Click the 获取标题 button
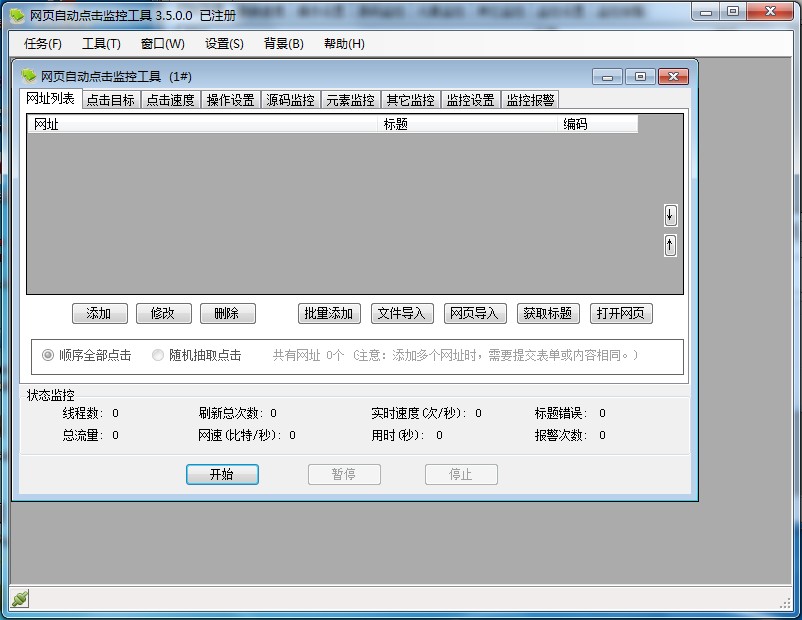This screenshot has width=802, height=620. [x=548, y=314]
